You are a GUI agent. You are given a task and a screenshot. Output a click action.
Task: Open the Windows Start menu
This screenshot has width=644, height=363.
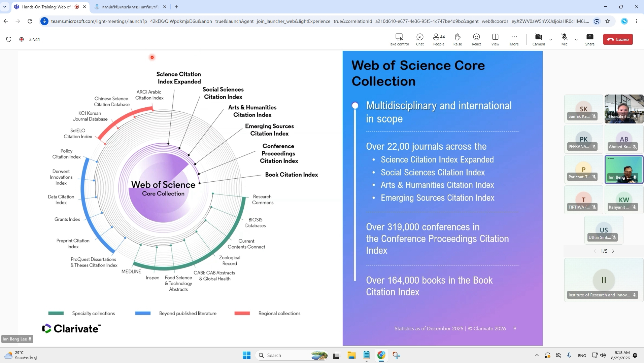click(246, 355)
